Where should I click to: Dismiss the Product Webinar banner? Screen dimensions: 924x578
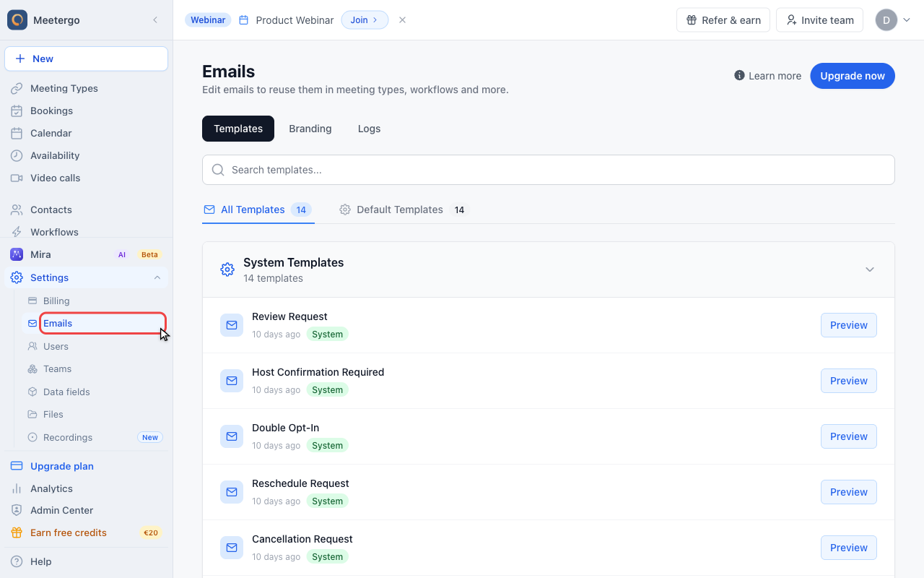[403, 20]
